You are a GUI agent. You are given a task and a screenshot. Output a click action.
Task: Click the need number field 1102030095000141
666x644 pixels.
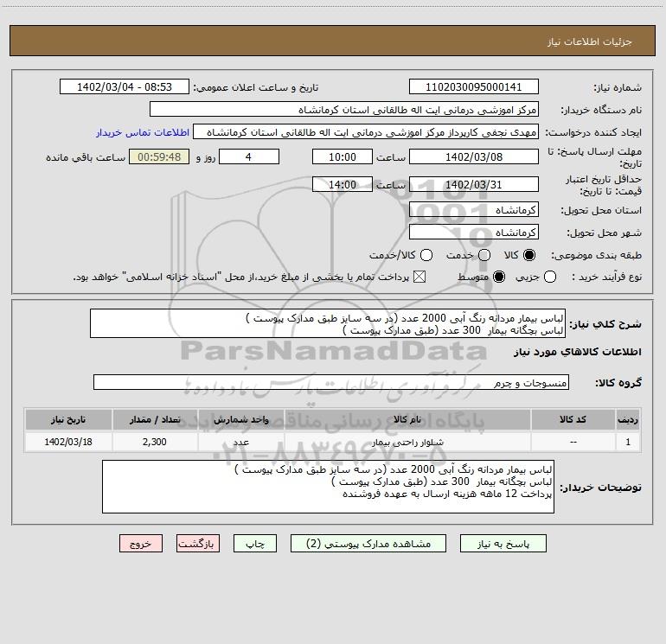click(474, 86)
